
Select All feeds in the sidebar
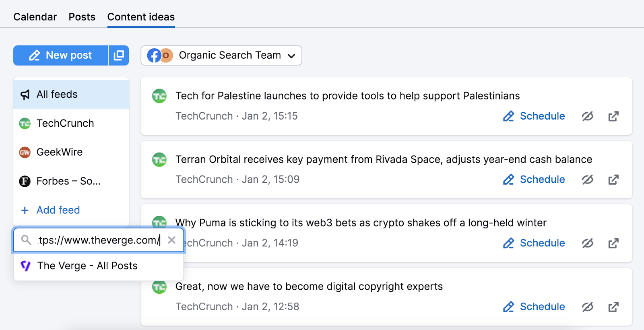tap(71, 94)
